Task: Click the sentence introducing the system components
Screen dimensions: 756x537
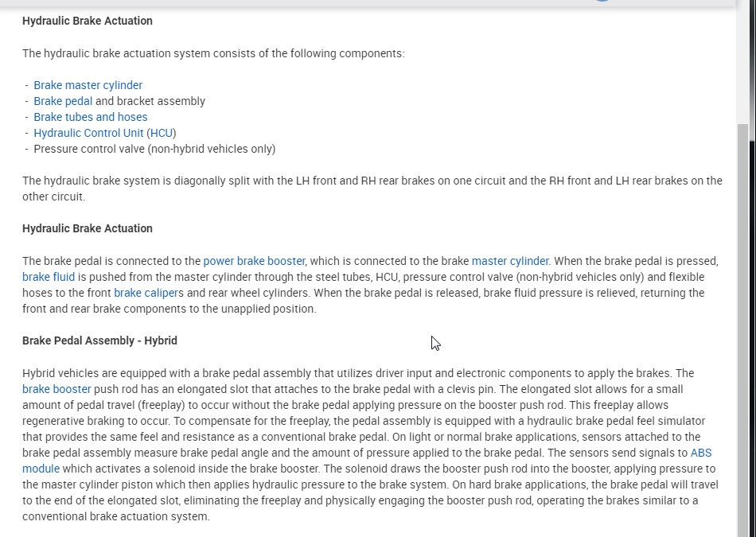Action: pos(213,53)
